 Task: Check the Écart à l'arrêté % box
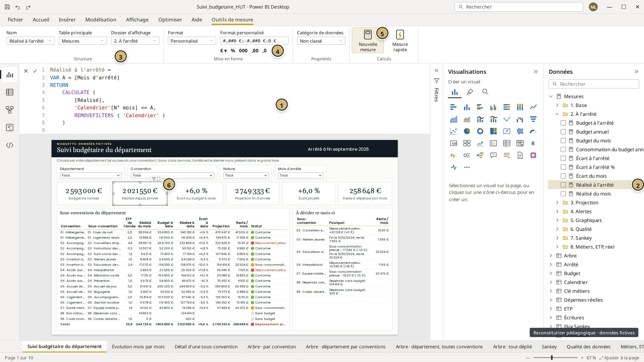pos(563,167)
